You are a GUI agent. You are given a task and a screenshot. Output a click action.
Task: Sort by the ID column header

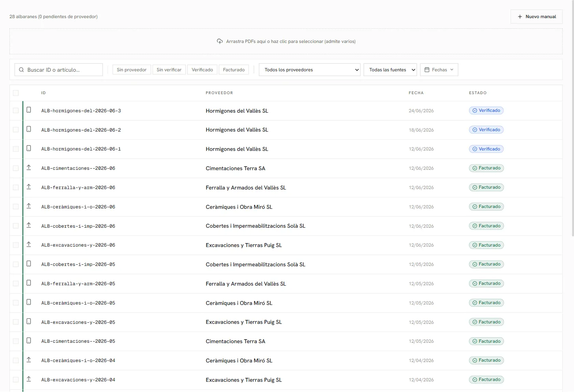pos(43,93)
